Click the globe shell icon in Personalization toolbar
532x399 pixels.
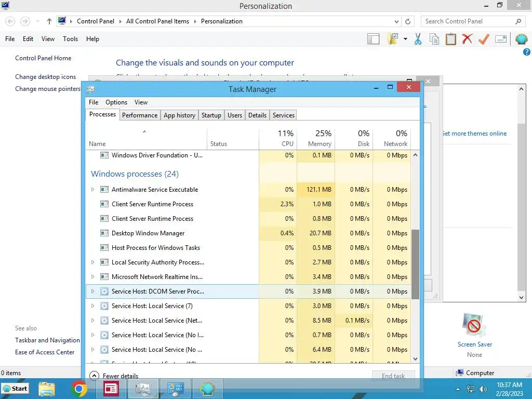pos(521,39)
